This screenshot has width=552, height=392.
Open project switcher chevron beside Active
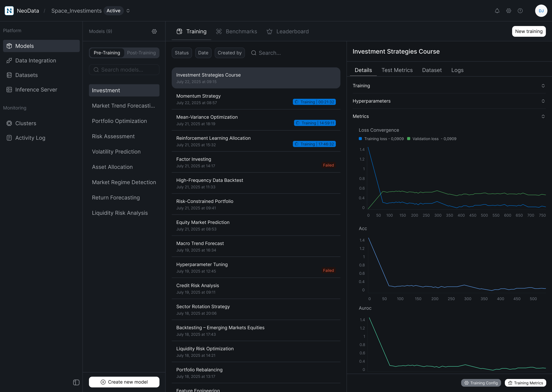pos(128,11)
